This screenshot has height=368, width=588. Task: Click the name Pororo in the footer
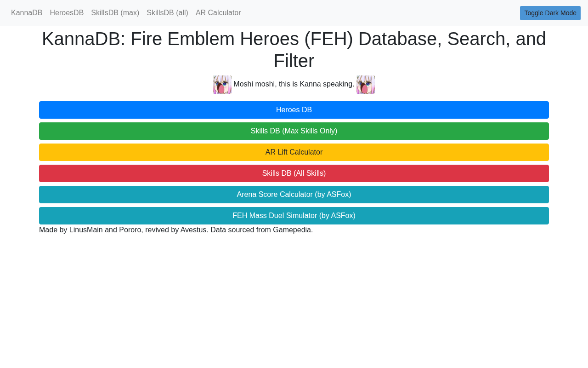coord(130,230)
